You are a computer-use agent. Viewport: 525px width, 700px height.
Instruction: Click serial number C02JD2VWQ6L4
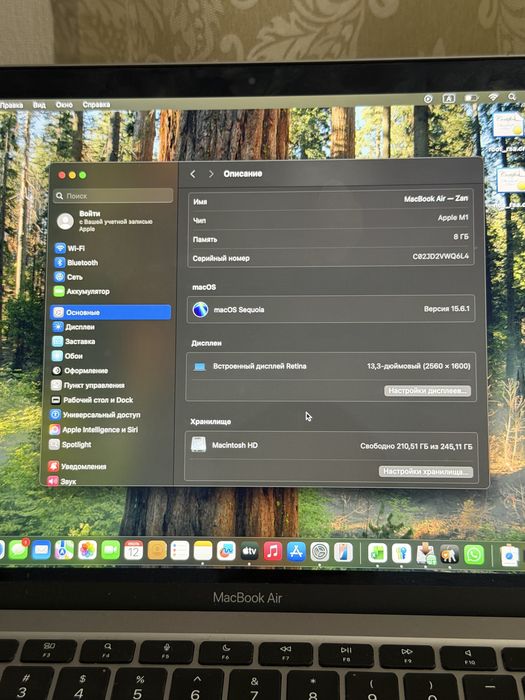[x=441, y=256]
